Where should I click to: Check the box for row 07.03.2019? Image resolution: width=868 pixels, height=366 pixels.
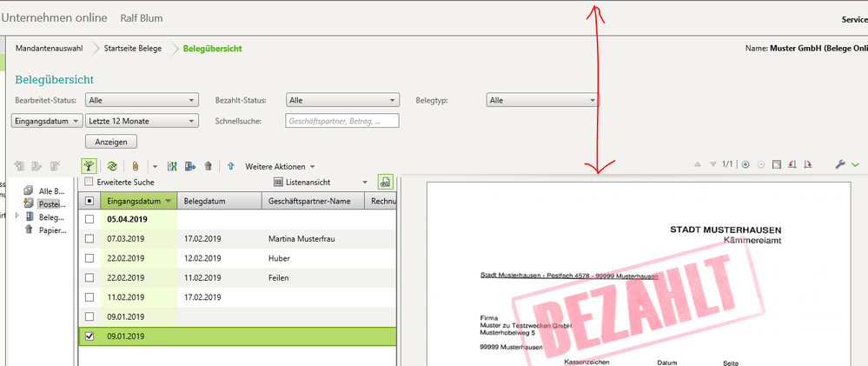pos(89,238)
